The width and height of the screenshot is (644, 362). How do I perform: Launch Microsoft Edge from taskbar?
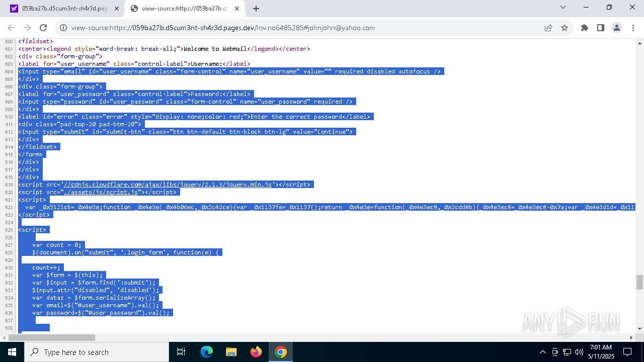pos(207,352)
